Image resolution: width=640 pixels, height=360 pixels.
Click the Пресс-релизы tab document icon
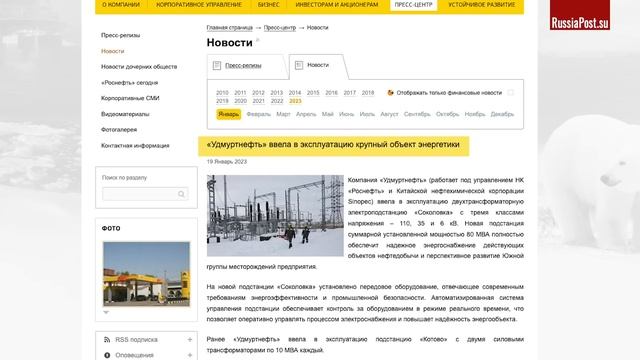tap(217, 65)
